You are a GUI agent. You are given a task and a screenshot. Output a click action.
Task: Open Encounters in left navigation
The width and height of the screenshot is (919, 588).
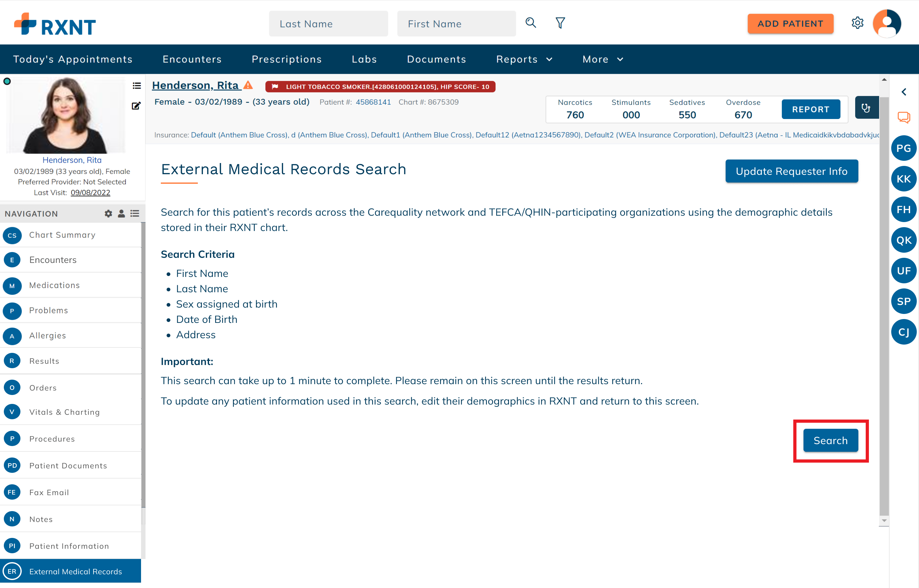[71, 260]
